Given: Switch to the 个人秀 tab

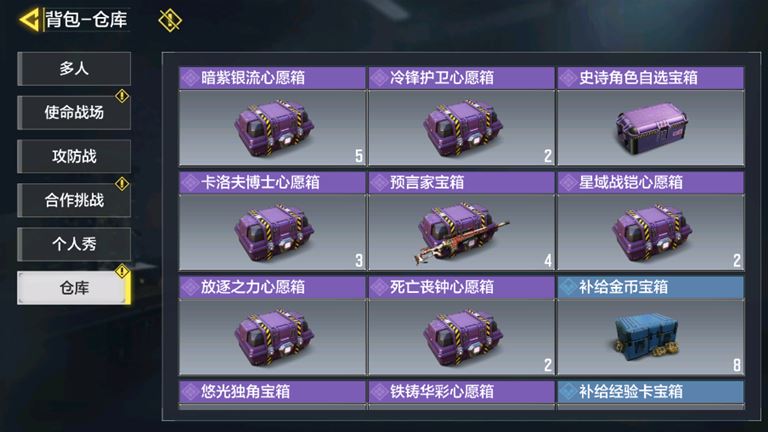Looking at the screenshot, I should pos(74,244).
